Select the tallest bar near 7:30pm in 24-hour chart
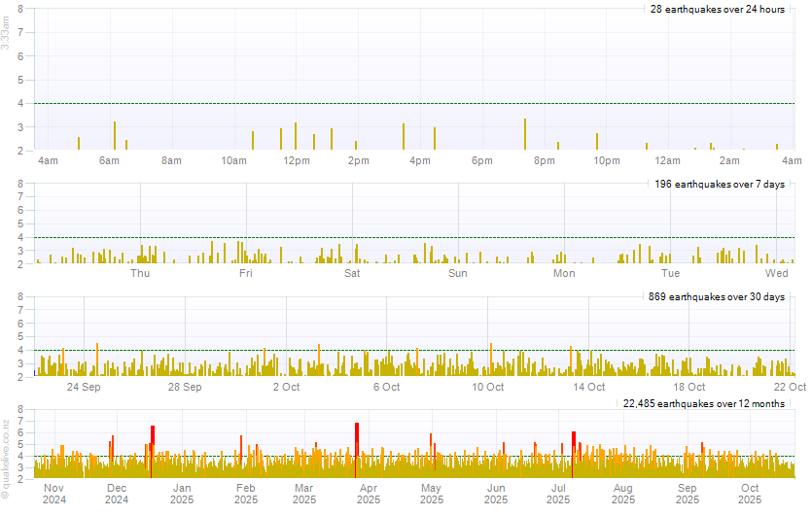Screen dimensions: 812x515 [525, 134]
